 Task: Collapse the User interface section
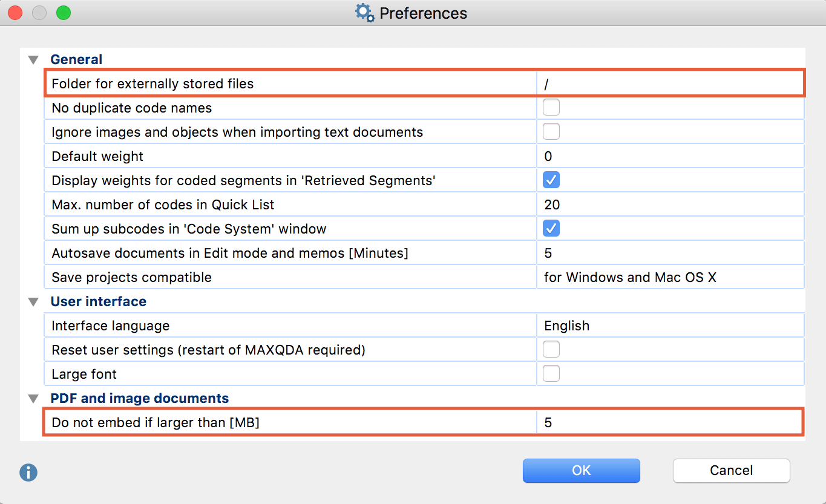(34, 302)
